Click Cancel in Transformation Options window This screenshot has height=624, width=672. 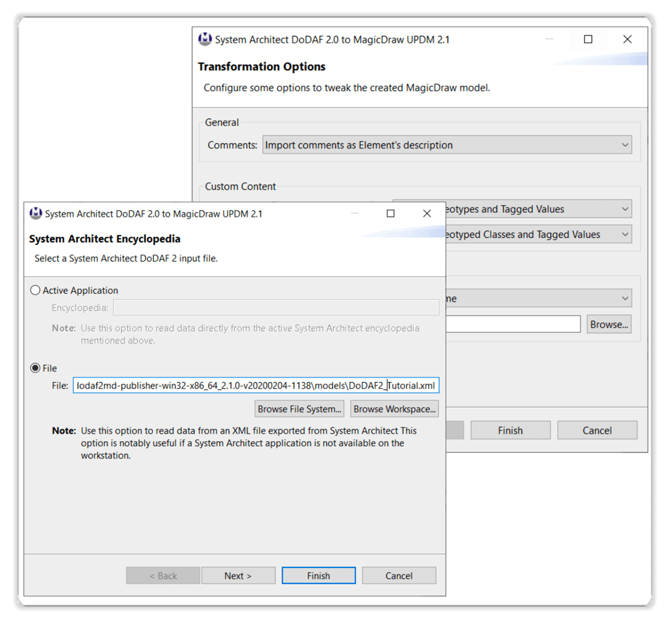(597, 430)
